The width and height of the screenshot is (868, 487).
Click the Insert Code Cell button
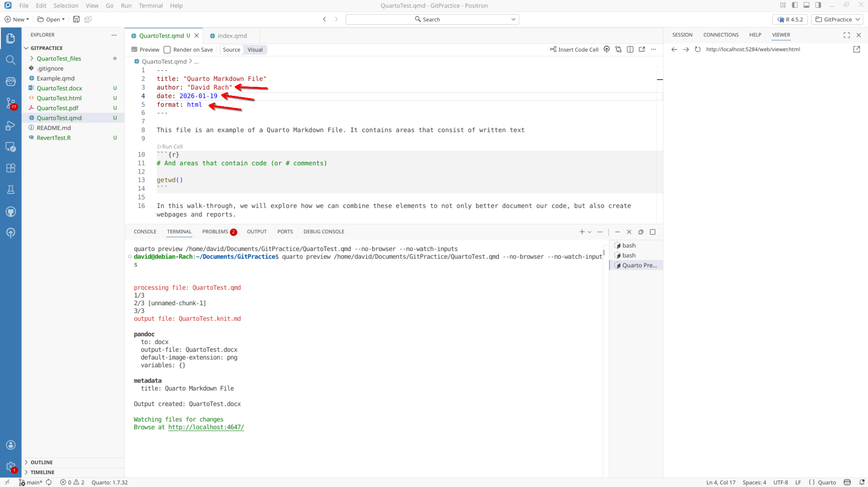[x=574, y=50]
